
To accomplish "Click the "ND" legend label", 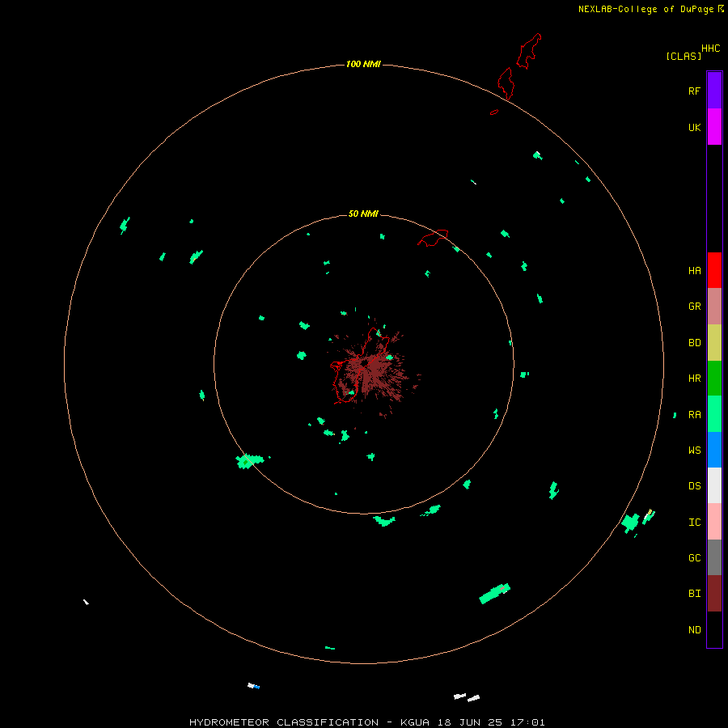I will 695,630.
